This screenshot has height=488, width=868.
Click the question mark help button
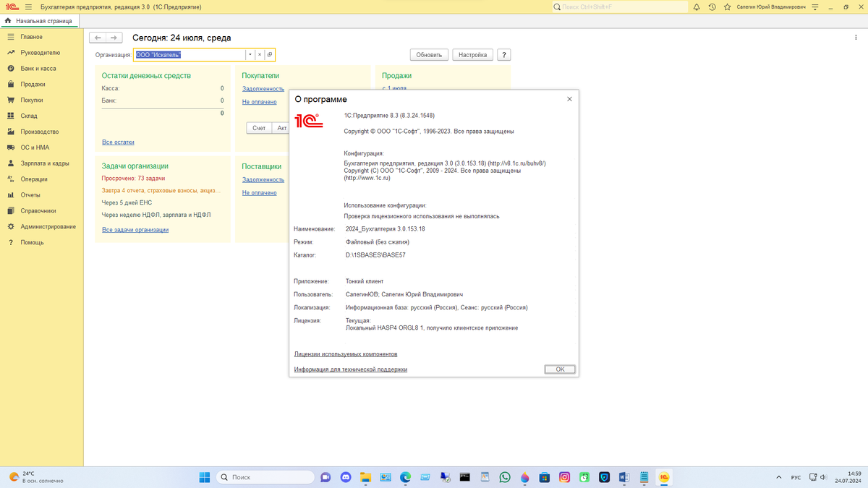click(x=504, y=55)
